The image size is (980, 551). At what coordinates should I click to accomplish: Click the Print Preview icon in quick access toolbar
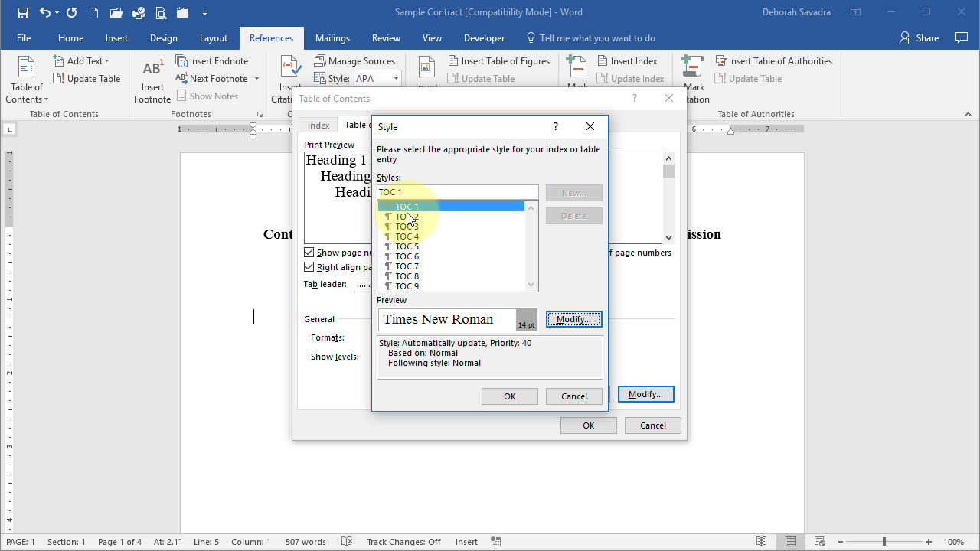point(161,12)
